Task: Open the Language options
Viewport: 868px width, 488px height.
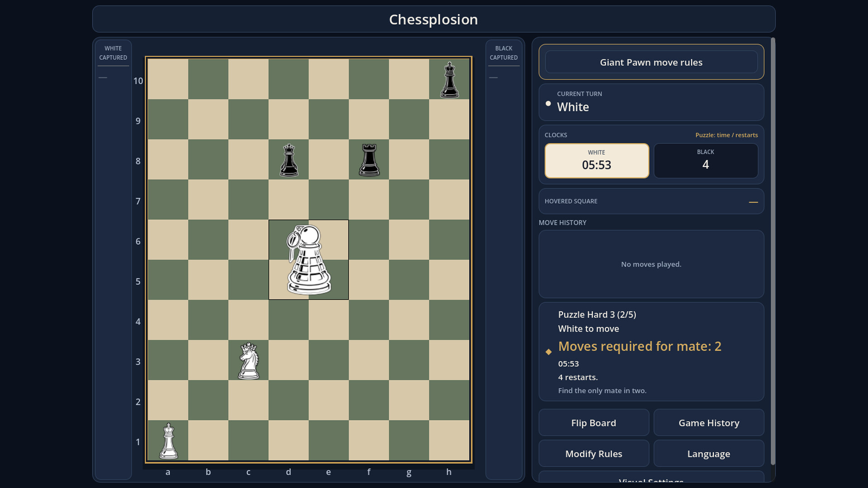Action: point(708,454)
